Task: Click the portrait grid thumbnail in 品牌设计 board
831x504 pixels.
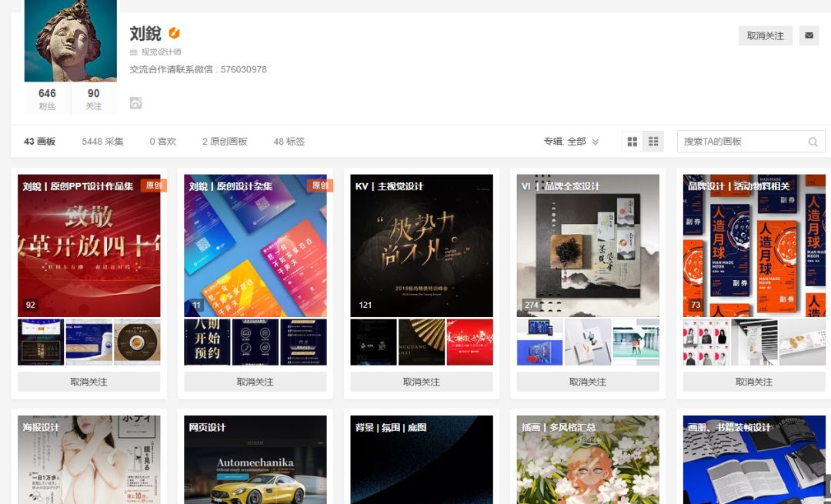Action: pyautogui.click(x=706, y=342)
